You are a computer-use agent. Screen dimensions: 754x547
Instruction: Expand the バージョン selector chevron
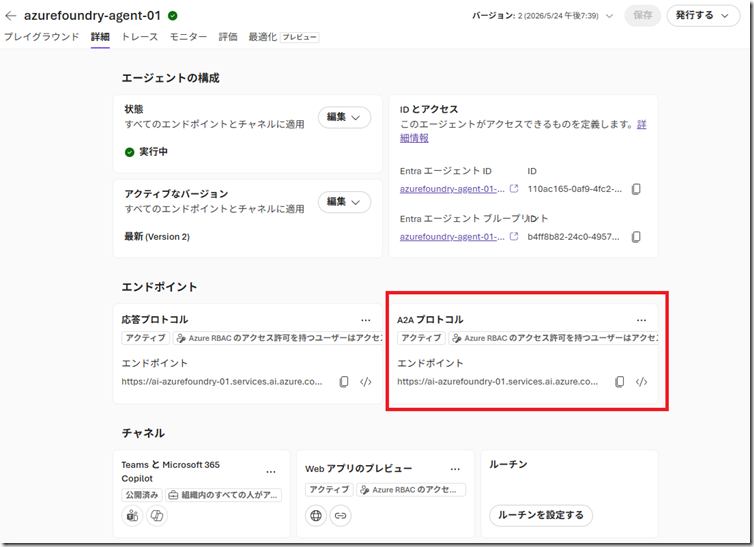coord(609,16)
